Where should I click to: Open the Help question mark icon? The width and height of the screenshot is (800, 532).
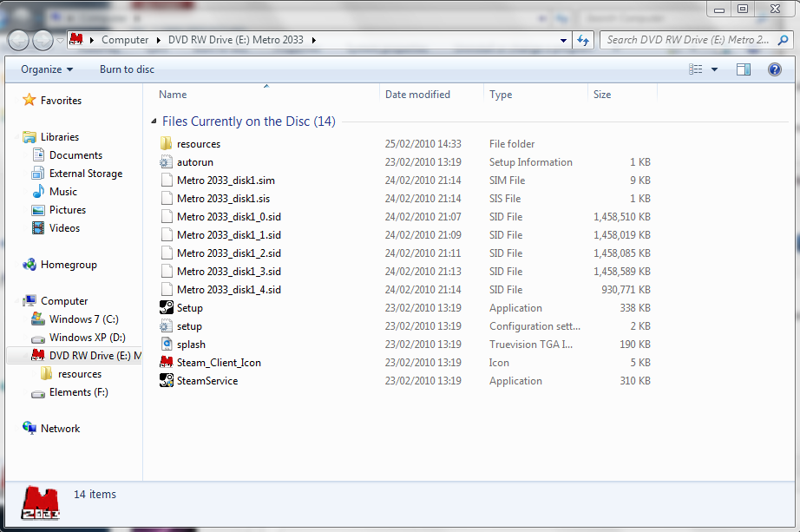tap(775, 69)
